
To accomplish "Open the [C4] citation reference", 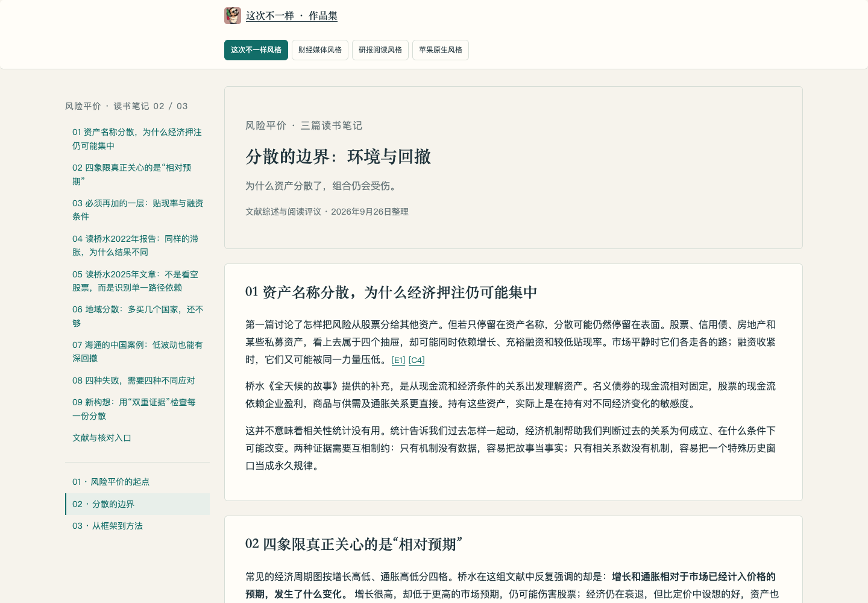I will point(417,360).
